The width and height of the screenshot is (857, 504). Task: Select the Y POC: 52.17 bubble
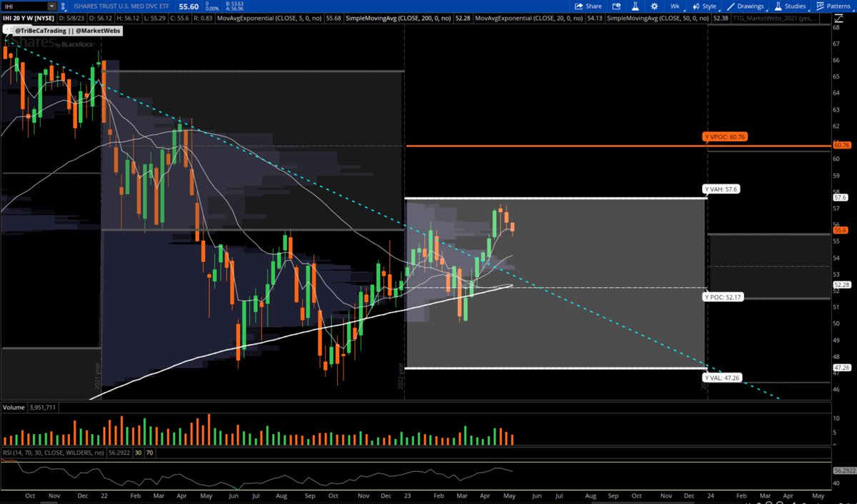click(x=723, y=297)
